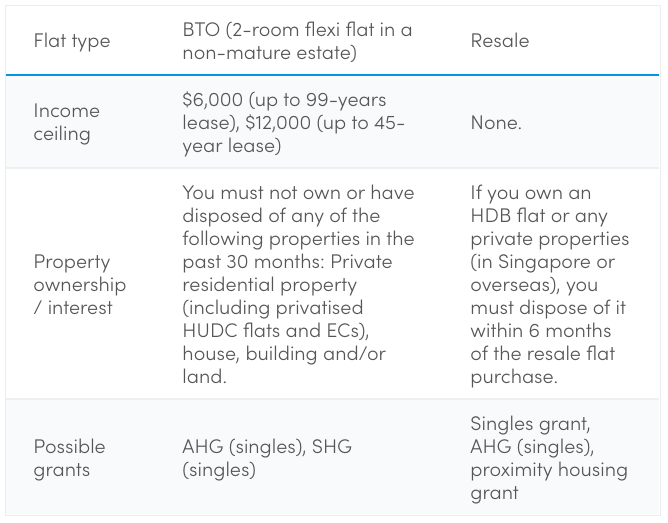668x523 pixels.
Task: Click the '$6,000 (up to 99-years lease)' text
Action: click(284, 100)
